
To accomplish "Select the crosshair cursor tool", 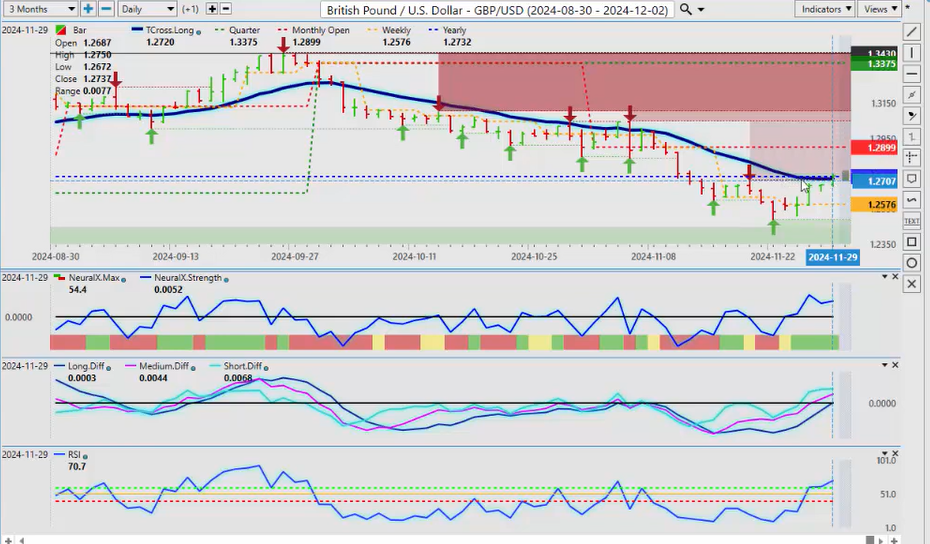I will click(912, 158).
